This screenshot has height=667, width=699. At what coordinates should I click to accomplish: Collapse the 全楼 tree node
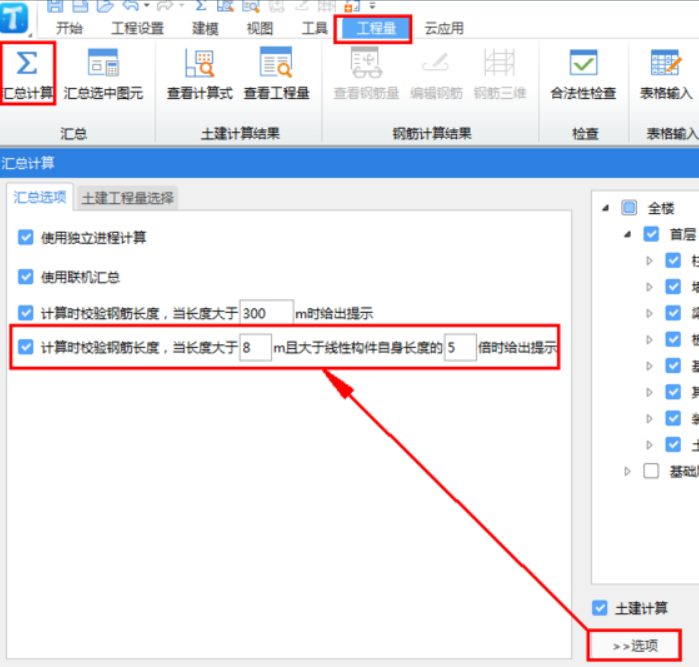[x=605, y=208]
